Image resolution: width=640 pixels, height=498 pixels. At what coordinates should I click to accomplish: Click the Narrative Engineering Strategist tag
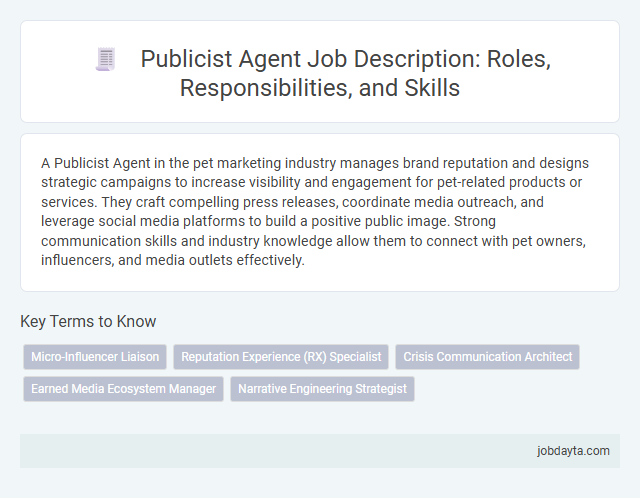322,389
